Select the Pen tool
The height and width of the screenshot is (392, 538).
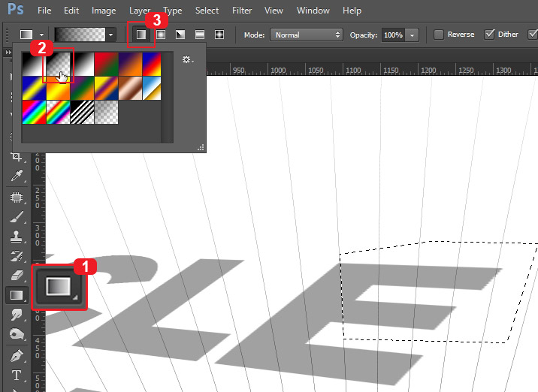coord(17,356)
